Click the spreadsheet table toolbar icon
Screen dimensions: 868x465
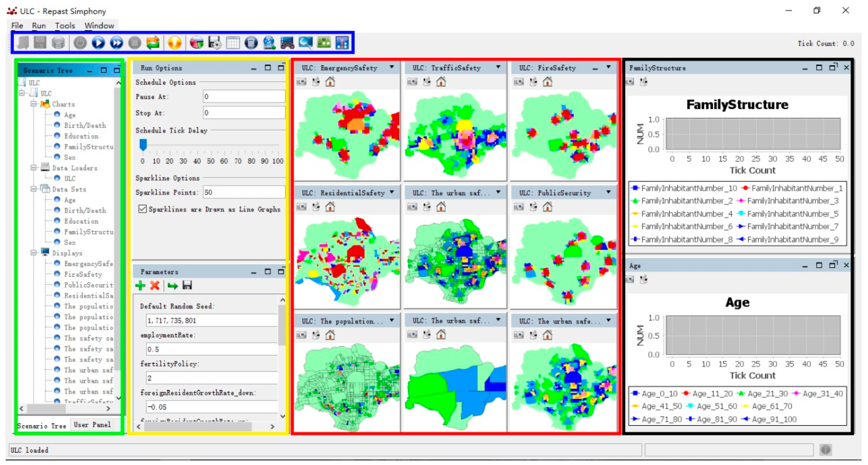click(233, 43)
